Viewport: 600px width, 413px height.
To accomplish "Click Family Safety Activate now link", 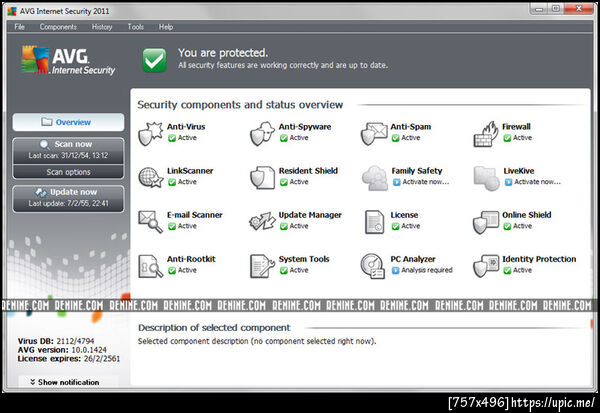I will pos(426,182).
